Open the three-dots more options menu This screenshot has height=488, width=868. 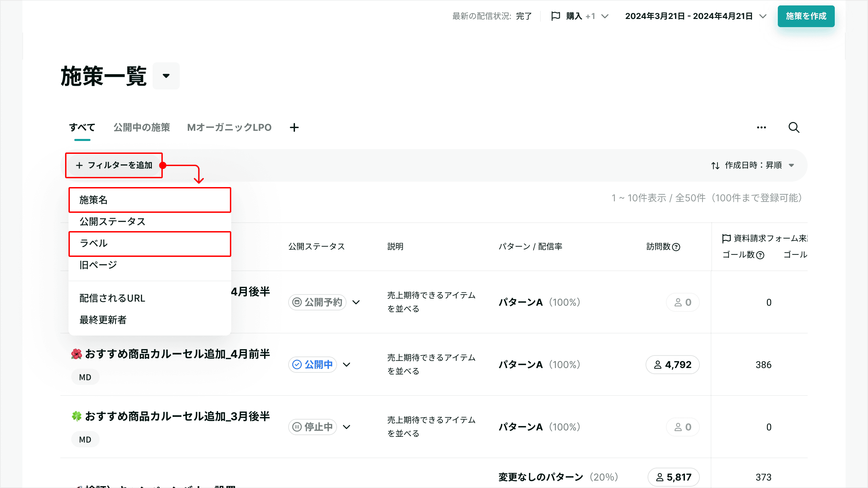click(x=761, y=128)
